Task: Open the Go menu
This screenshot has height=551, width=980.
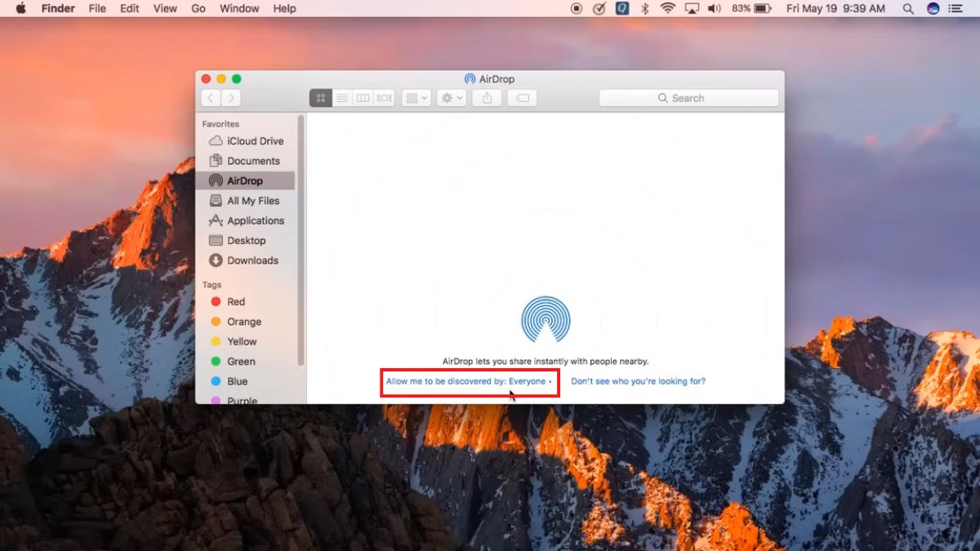Action: pyautogui.click(x=198, y=8)
